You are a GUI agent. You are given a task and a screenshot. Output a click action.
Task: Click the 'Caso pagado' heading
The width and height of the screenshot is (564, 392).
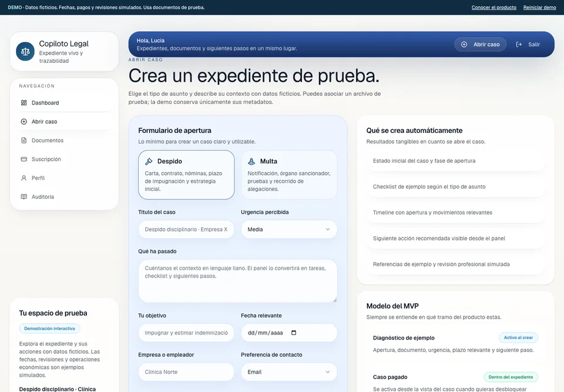click(390, 377)
